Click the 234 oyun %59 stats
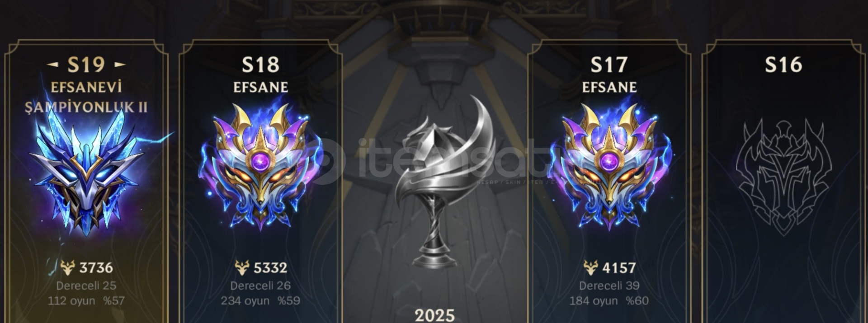 click(260, 301)
